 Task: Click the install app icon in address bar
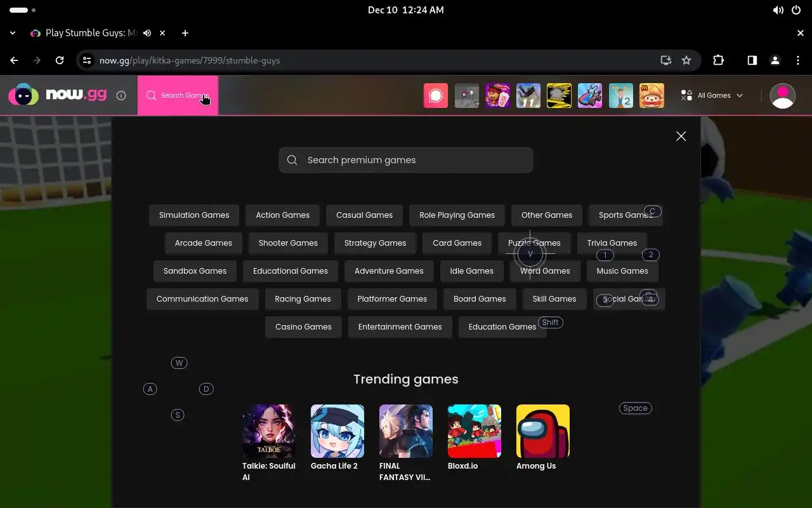(x=665, y=60)
